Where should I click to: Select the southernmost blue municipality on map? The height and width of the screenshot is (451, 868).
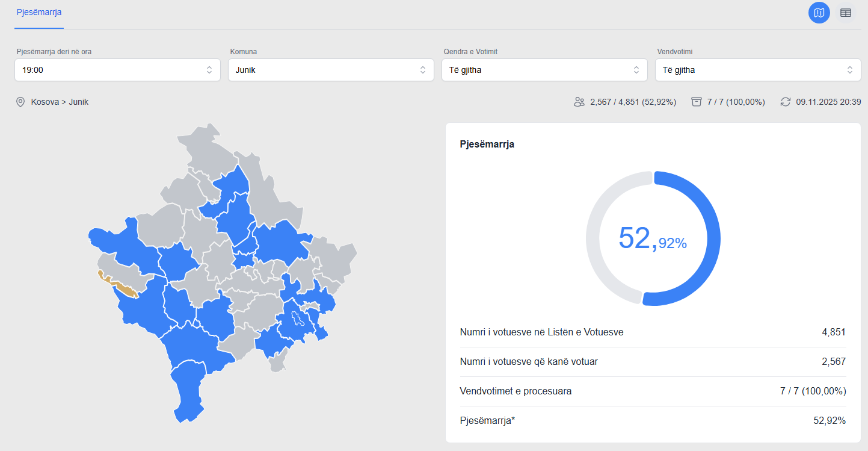coord(189,391)
